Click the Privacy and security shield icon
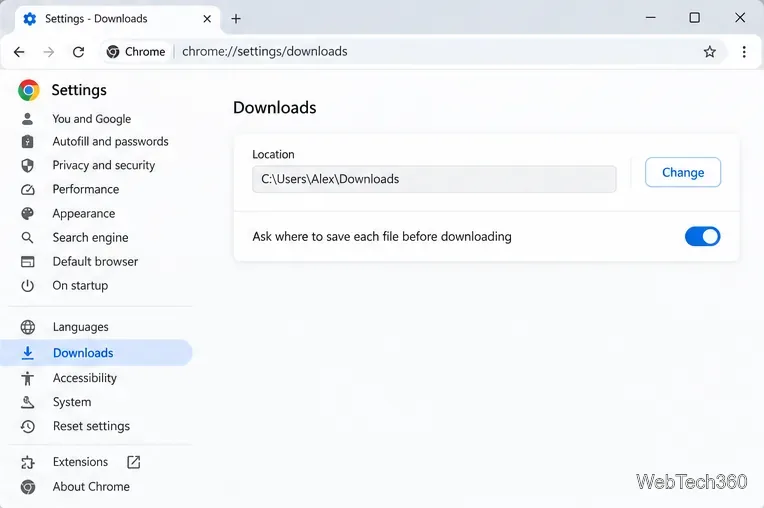764x508 pixels. pos(27,166)
